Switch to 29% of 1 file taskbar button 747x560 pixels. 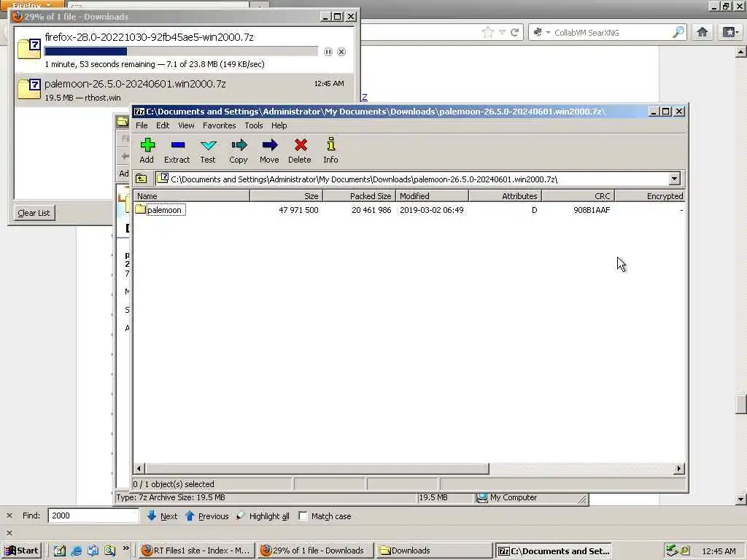pos(315,551)
